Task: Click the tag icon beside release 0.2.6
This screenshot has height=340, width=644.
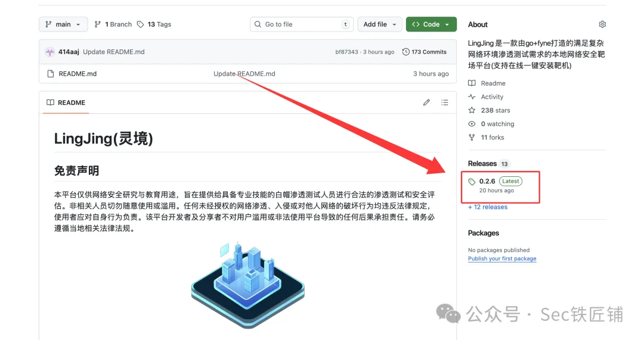Action: (x=472, y=181)
